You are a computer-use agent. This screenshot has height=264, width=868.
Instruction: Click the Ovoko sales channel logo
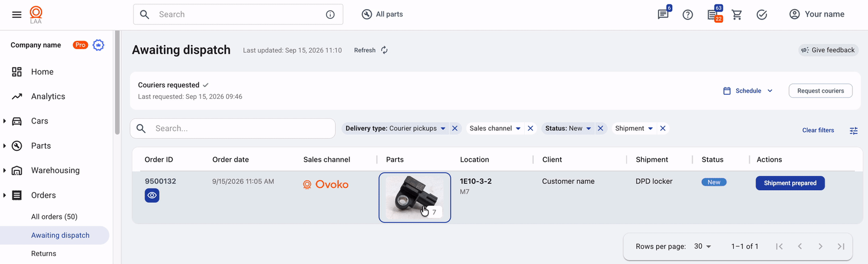click(325, 185)
